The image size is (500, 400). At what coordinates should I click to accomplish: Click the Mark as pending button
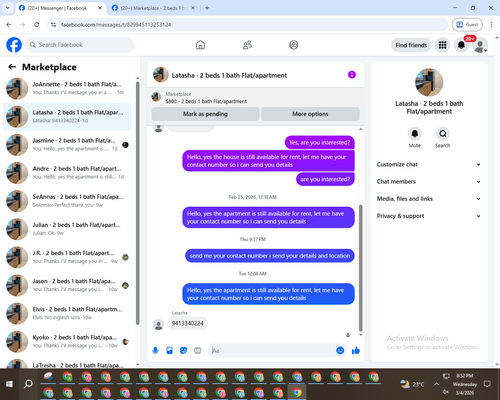pos(205,114)
